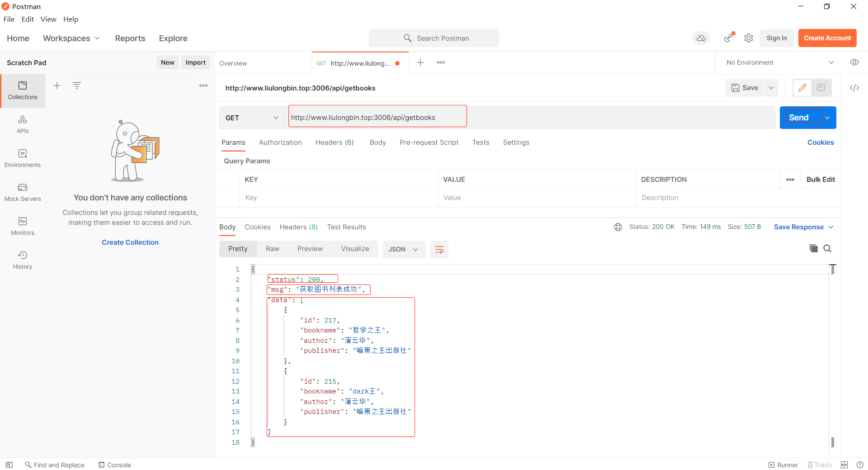Switch to the Visualize response view

(x=355, y=249)
